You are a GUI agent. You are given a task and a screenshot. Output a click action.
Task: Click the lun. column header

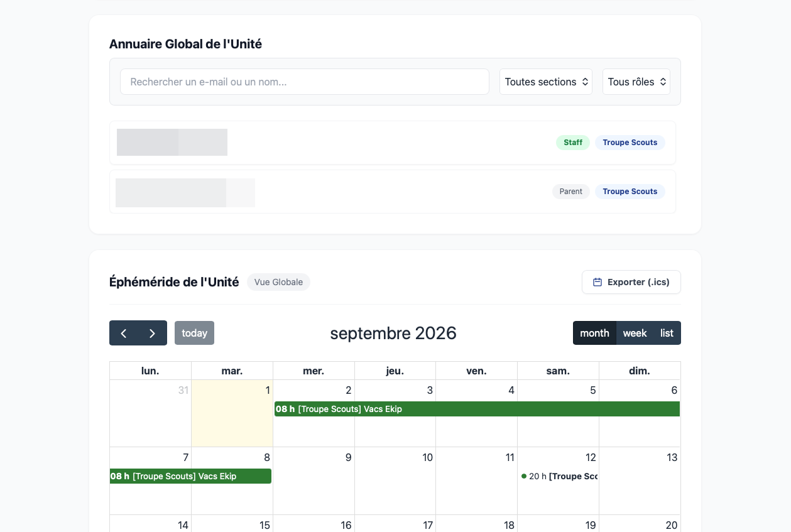click(x=150, y=371)
